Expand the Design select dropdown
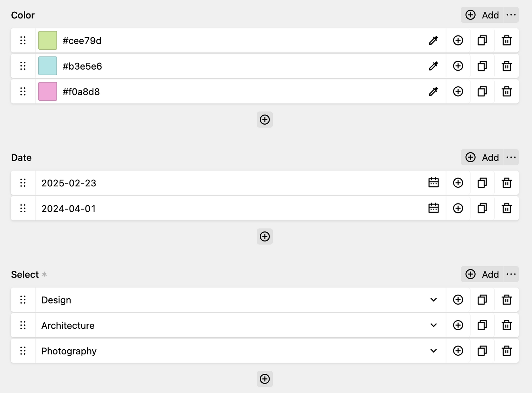This screenshot has width=532, height=393. coord(433,300)
